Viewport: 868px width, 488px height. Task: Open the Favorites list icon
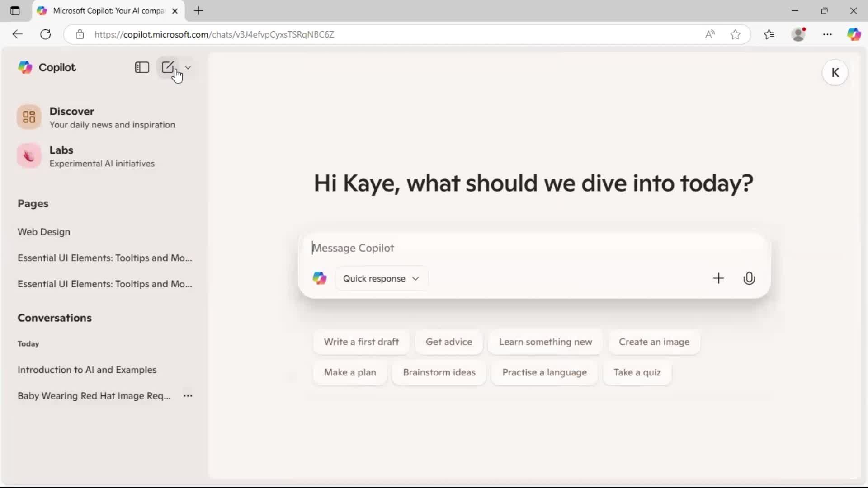coord(769,34)
